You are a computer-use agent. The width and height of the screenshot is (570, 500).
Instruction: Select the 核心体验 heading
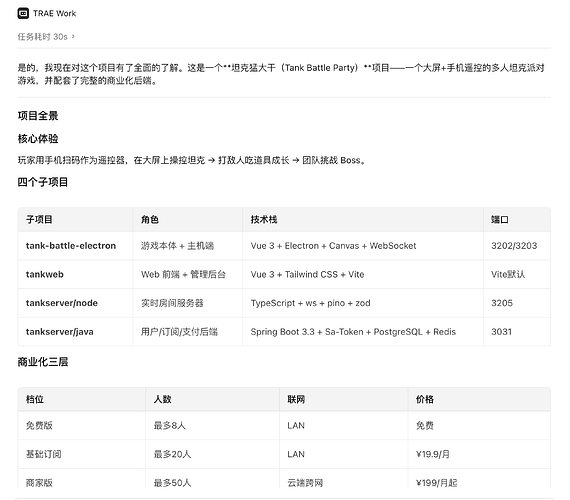[x=38, y=139]
